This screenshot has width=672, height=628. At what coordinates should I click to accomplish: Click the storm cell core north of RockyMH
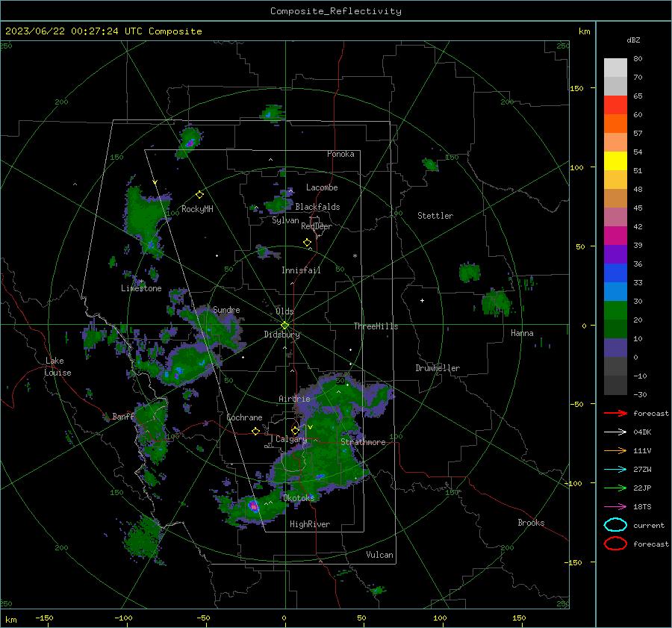(190, 143)
